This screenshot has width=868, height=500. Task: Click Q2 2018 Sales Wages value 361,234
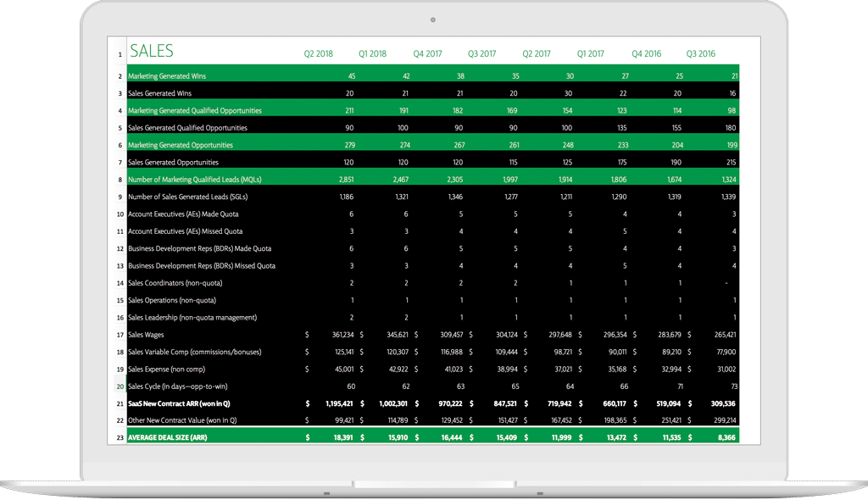pos(342,335)
